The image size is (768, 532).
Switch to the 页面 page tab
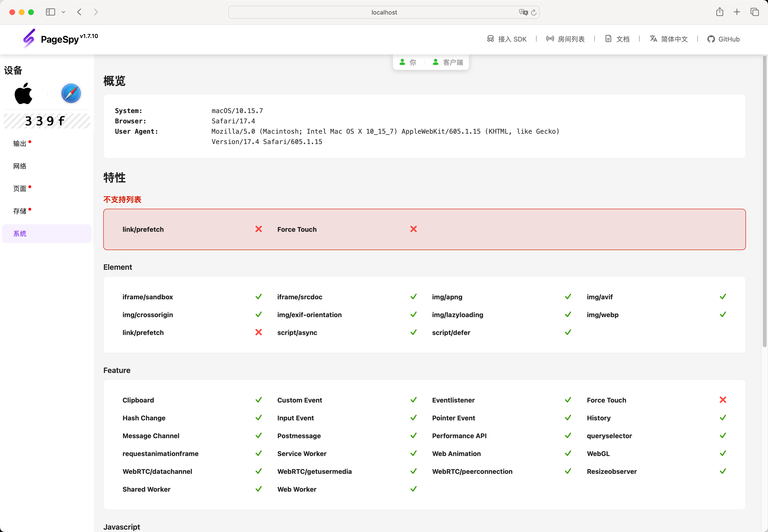[47, 189]
